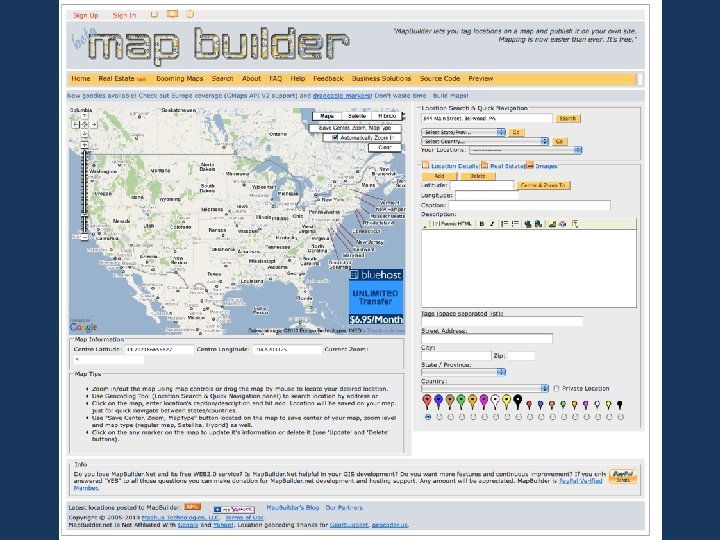Switch map to Satellite view tab
Image resolution: width=720 pixels, height=540 pixels.
tap(357, 116)
